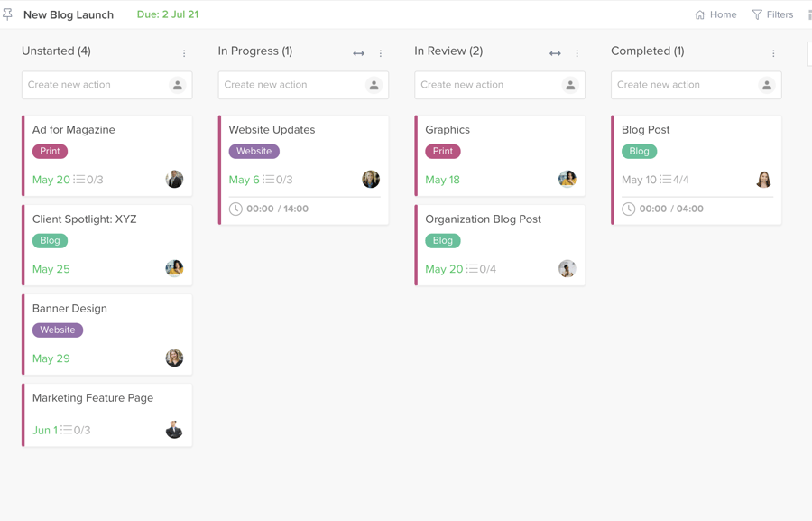The width and height of the screenshot is (812, 521).
Task: Click the assignee avatar on Client Spotlight: XYZ card
Action: [174, 268]
